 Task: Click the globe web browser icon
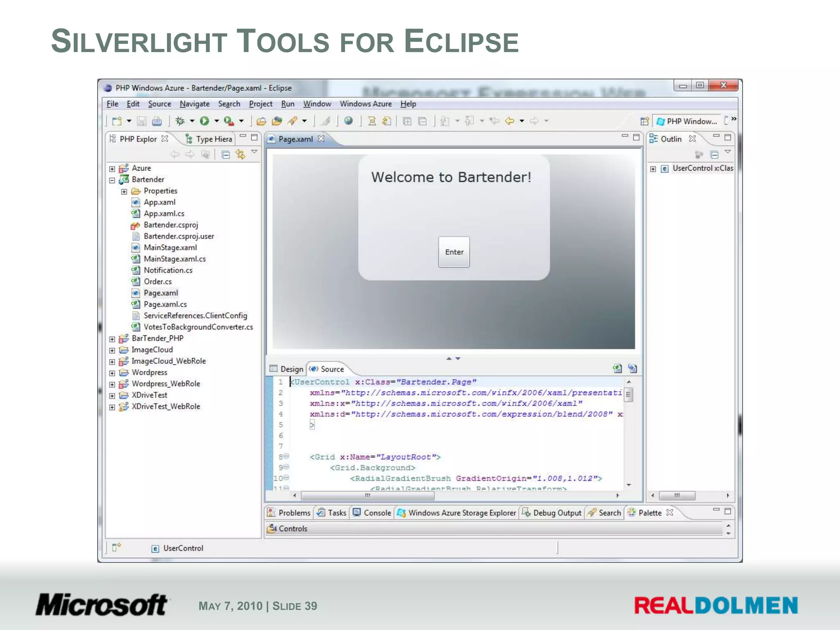(x=349, y=121)
